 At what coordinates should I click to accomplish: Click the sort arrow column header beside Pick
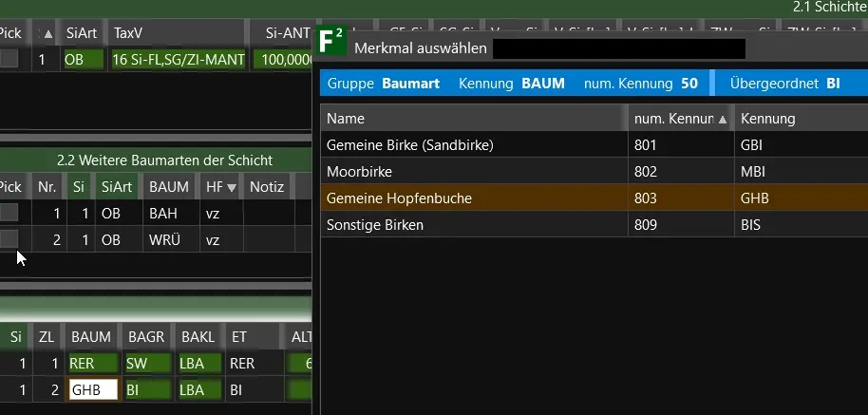click(x=43, y=32)
